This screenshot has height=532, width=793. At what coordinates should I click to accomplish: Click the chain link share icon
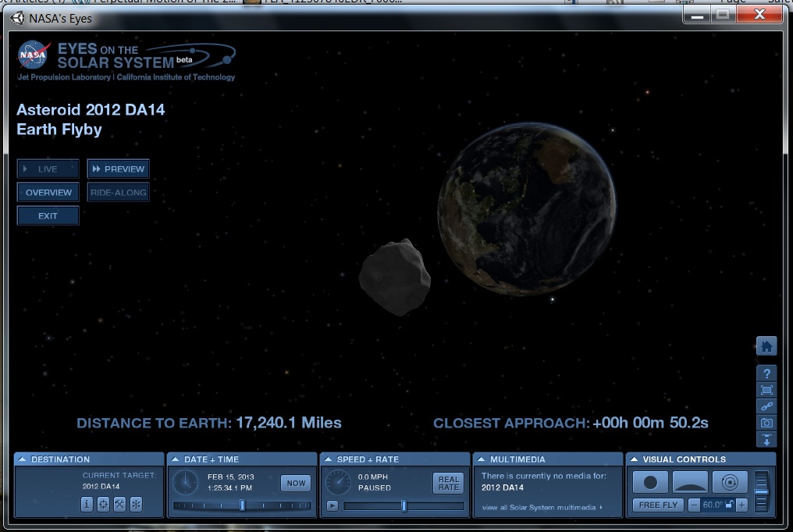[766, 406]
